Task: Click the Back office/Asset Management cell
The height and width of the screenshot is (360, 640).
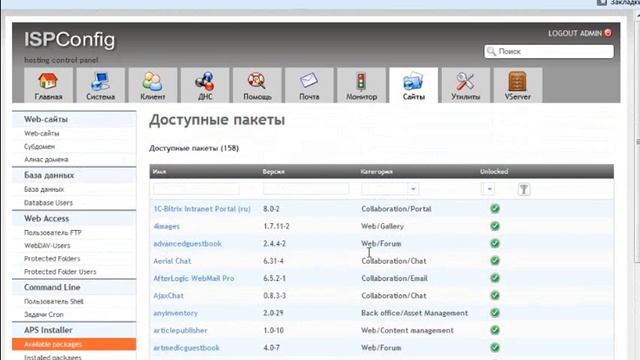Action: click(x=414, y=313)
